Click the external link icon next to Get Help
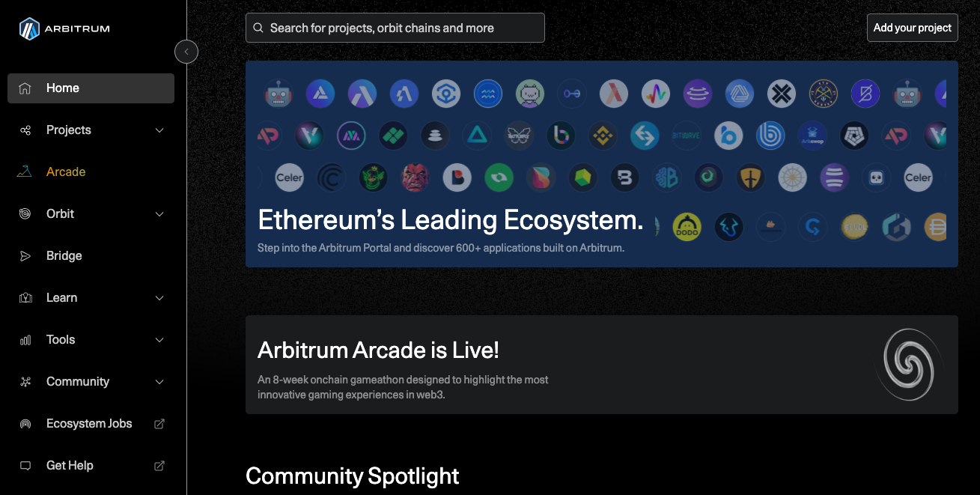This screenshot has width=980, height=495. pyautogui.click(x=159, y=465)
